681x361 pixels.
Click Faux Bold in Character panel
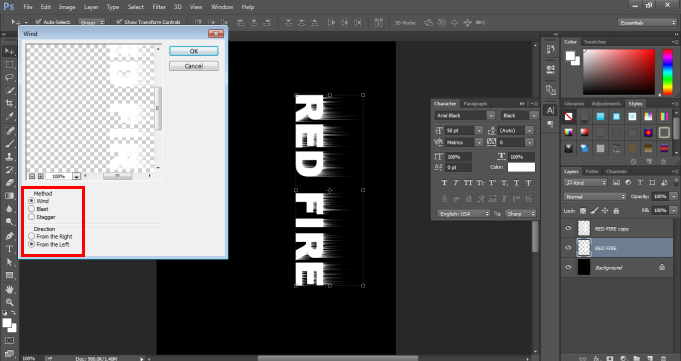[x=444, y=183]
